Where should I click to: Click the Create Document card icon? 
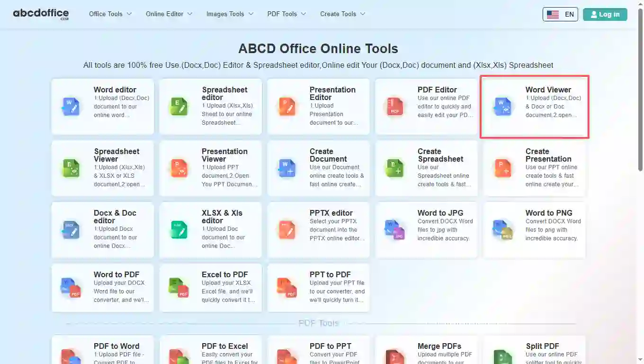coord(286,168)
